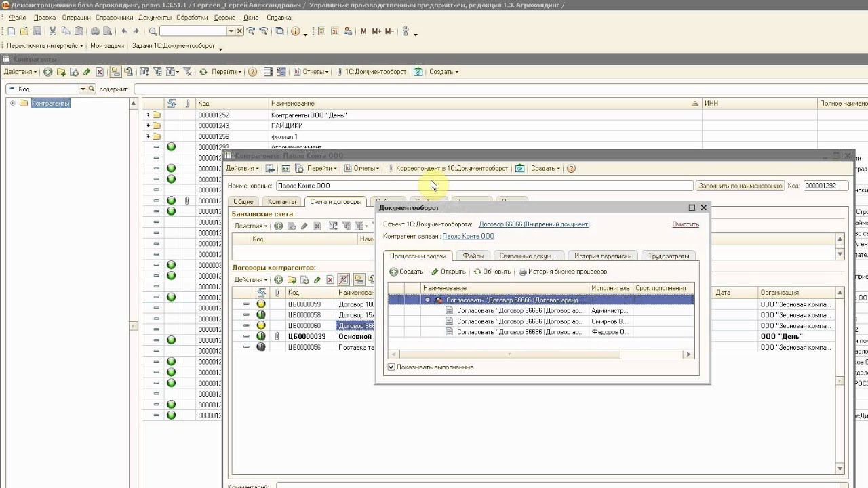Click Задачи 1С:Документооборот toolbar button
Viewport: 868px width, 488px height.
click(173, 46)
